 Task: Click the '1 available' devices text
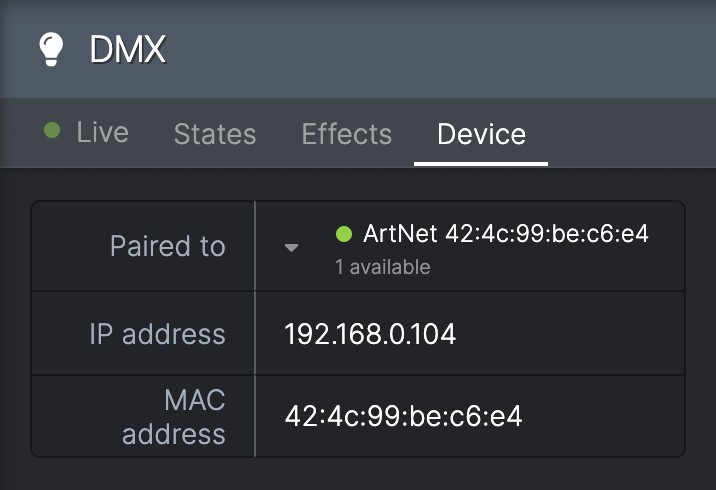tap(383, 267)
